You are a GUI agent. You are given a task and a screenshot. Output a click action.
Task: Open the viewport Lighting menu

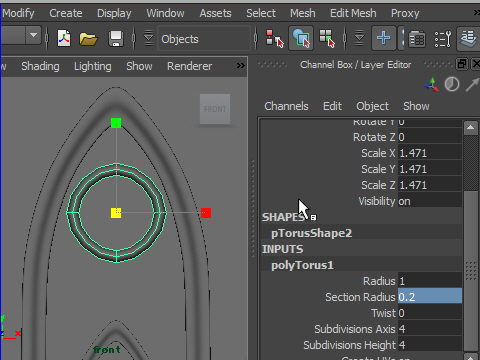click(93, 66)
